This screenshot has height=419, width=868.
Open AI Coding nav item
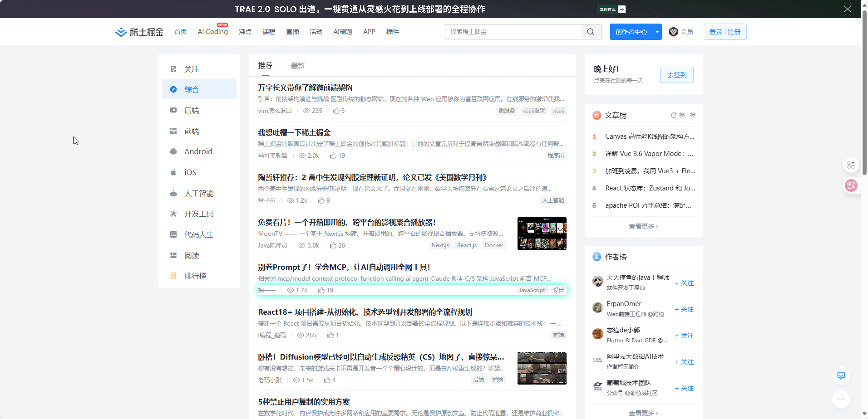pyautogui.click(x=213, y=32)
